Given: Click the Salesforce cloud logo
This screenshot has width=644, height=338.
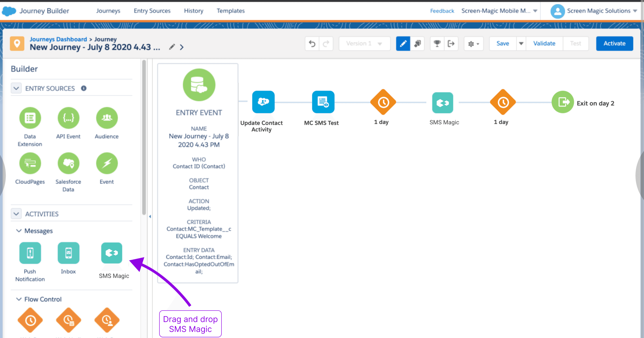Looking at the screenshot, I should click(x=9, y=11).
